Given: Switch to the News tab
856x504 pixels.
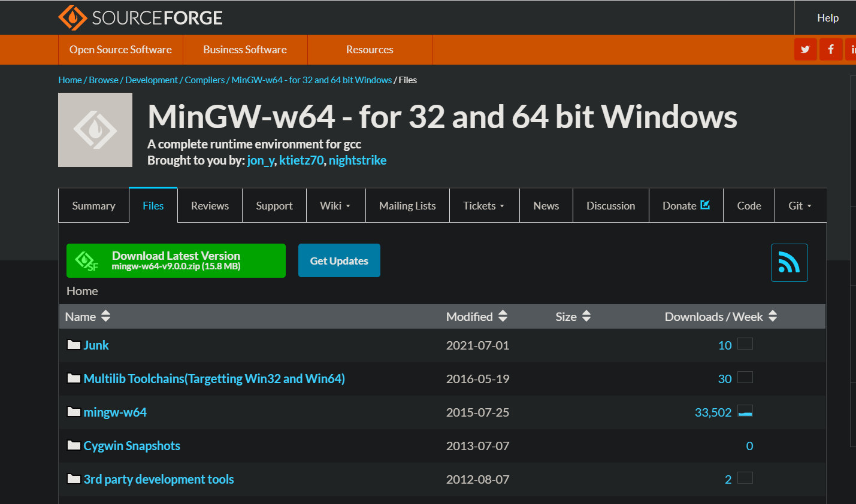Looking at the screenshot, I should click(x=546, y=205).
